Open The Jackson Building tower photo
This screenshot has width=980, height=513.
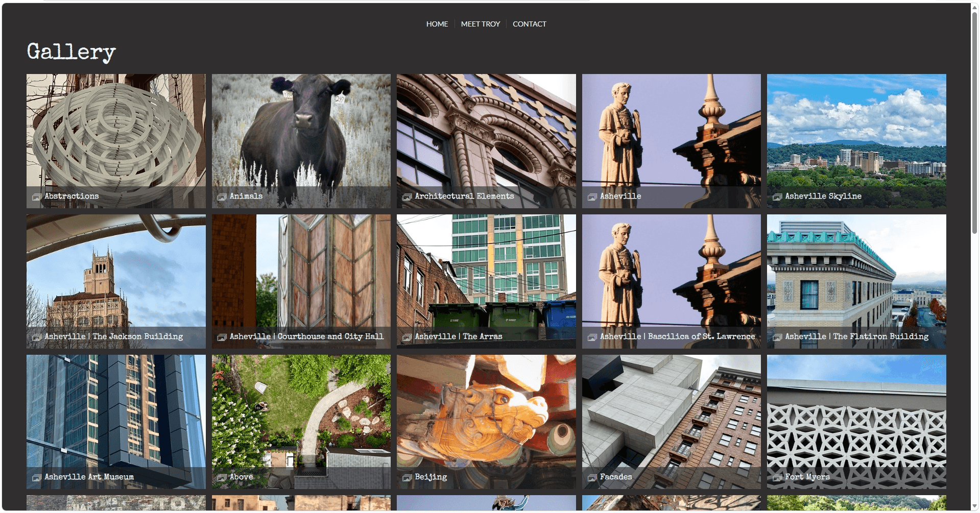click(116, 281)
